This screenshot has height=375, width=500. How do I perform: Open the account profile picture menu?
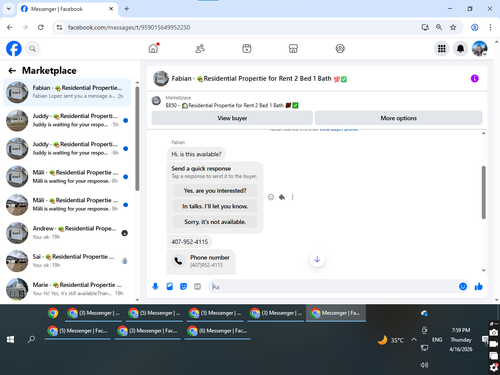click(479, 49)
